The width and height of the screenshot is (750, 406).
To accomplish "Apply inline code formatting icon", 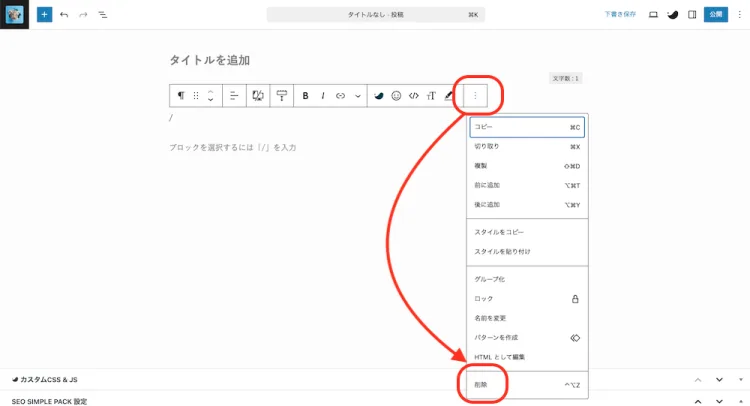I will coord(414,96).
